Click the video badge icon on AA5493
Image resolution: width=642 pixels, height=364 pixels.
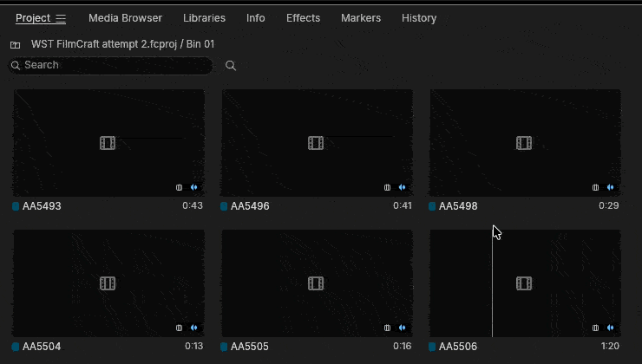(179, 187)
